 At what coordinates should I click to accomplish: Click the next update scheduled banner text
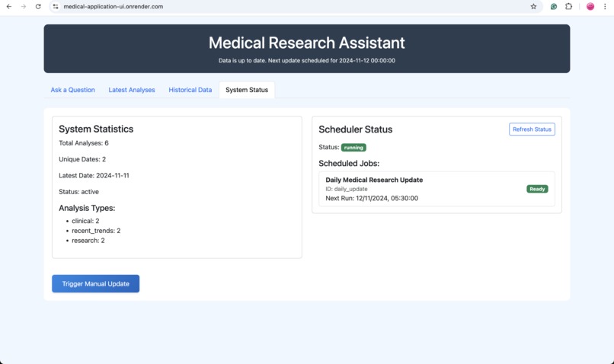click(x=306, y=61)
